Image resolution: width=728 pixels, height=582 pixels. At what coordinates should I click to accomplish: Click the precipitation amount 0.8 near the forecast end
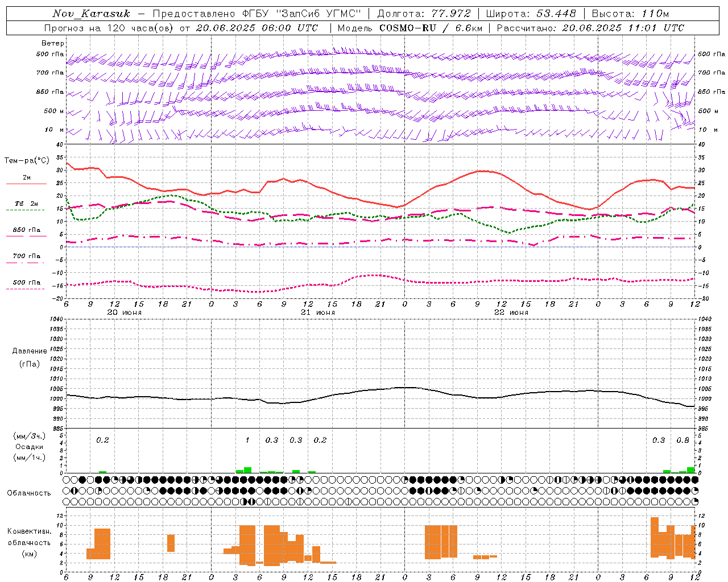[683, 440]
